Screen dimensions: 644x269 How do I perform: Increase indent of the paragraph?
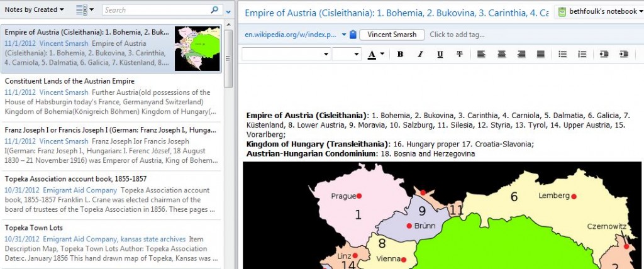(623, 54)
